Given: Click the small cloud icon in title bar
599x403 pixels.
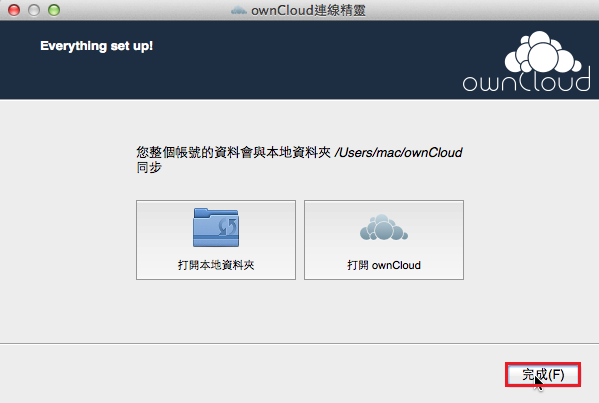Looking at the screenshot, I should point(239,10).
